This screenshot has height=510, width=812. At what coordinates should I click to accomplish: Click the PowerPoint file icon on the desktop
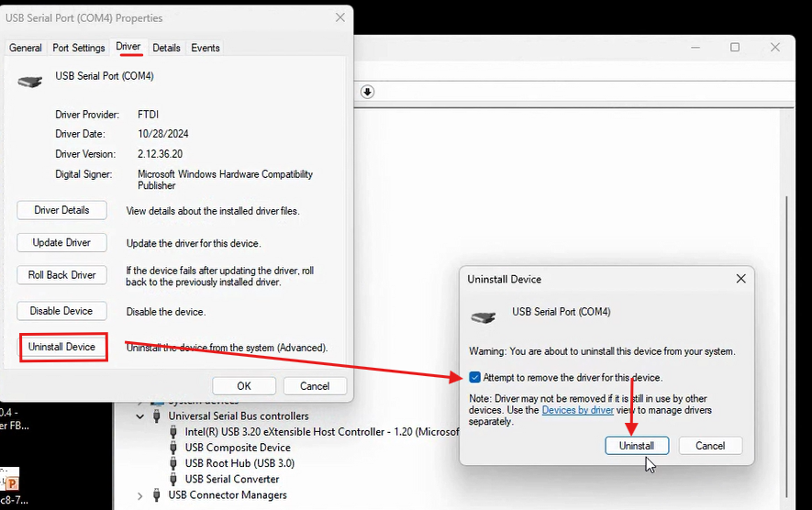pos(11,482)
